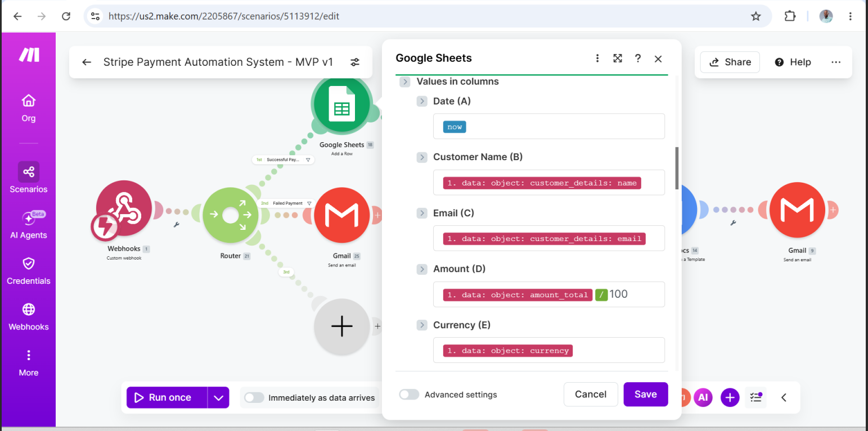Click the Customer Name (B) input field
Screen dimensions: 868x431
[549, 183]
